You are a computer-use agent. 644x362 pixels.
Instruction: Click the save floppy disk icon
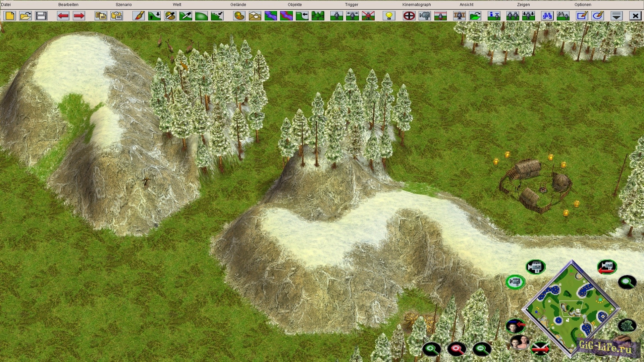(41, 16)
